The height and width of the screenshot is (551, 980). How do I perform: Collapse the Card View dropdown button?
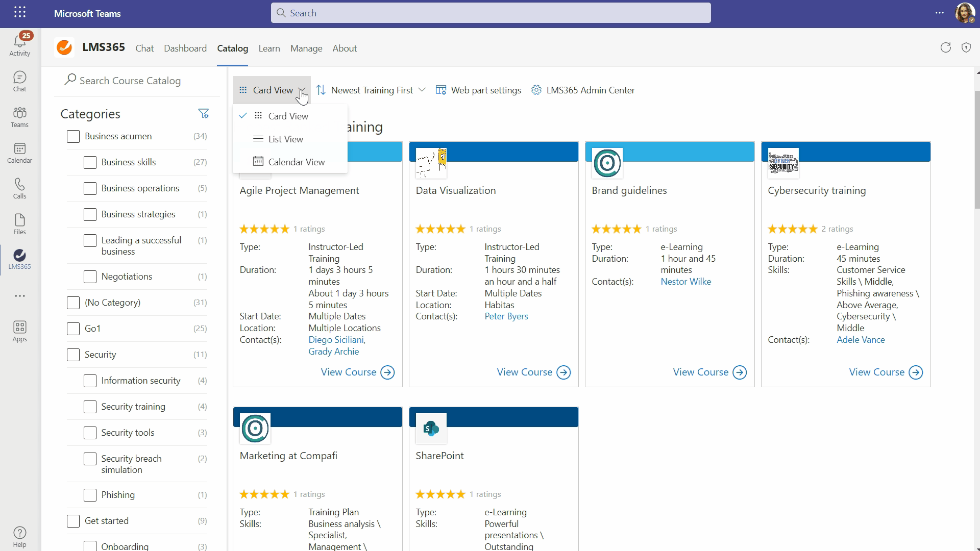[x=272, y=90]
